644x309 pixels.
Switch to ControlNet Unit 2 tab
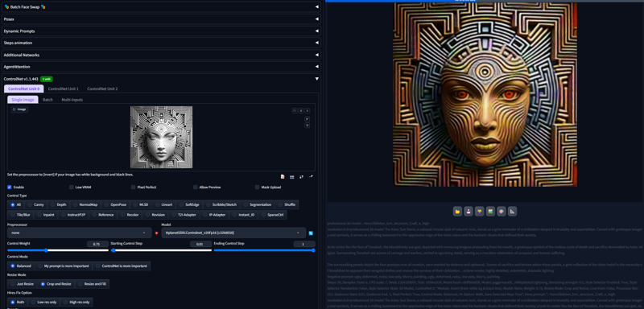[102, 89]
